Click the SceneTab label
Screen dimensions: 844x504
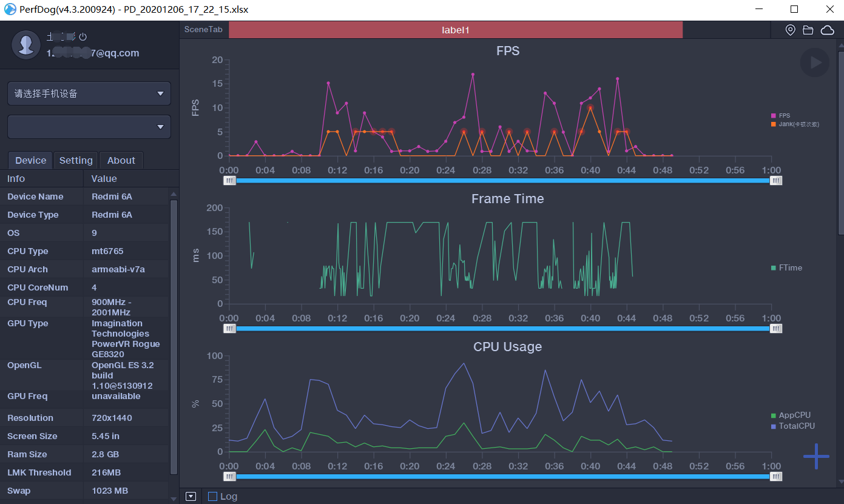point(203,30)
